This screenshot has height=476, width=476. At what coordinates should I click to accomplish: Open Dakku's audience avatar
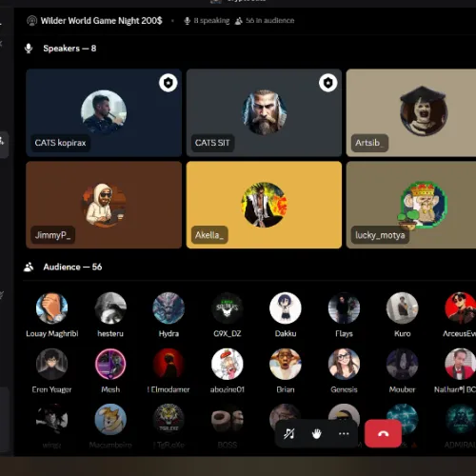[286, 308]
